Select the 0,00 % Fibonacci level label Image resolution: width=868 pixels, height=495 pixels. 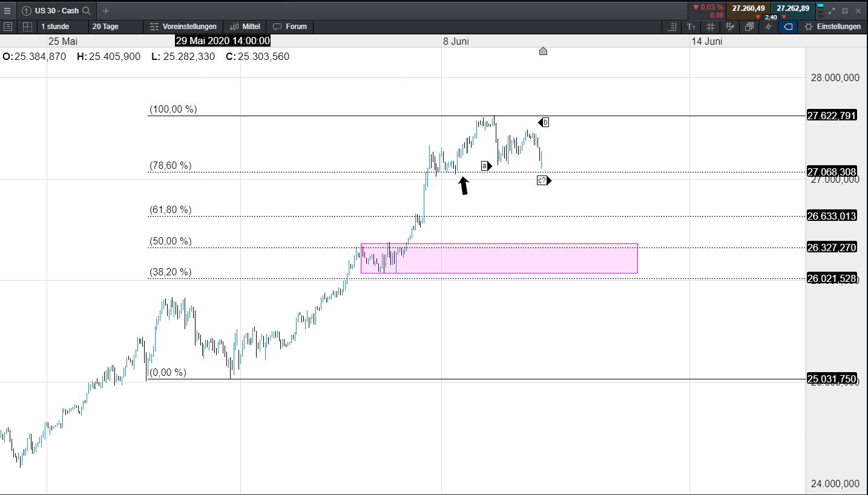(168, 372)
